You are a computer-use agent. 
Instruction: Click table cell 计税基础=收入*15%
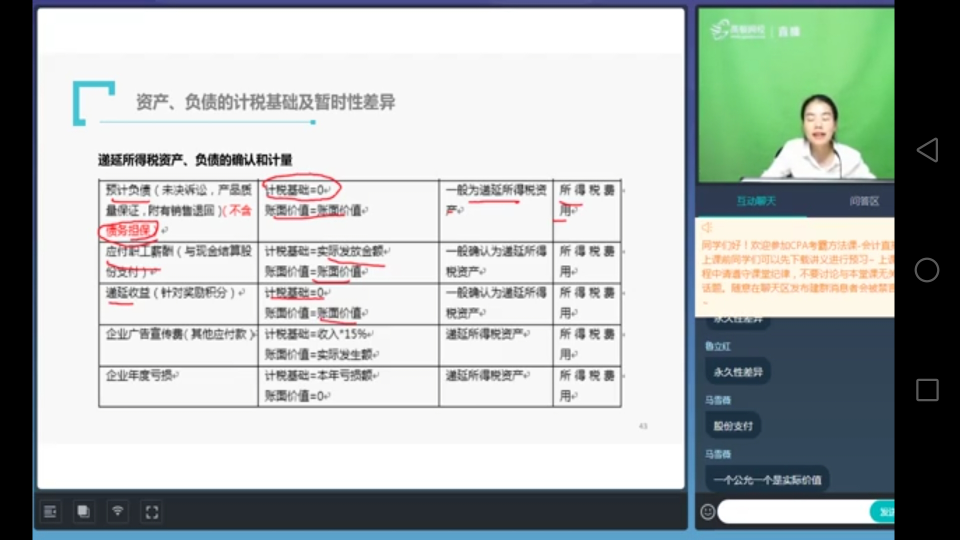(318, 334)
